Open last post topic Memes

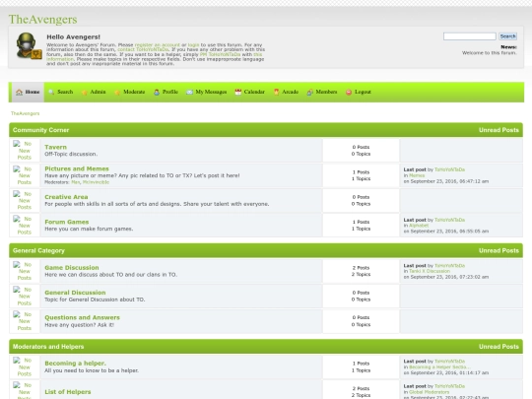417,175
